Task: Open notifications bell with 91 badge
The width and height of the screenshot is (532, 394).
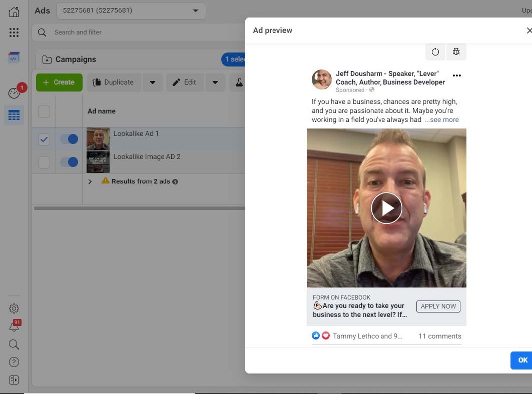Action: click(x=14, y=326)
